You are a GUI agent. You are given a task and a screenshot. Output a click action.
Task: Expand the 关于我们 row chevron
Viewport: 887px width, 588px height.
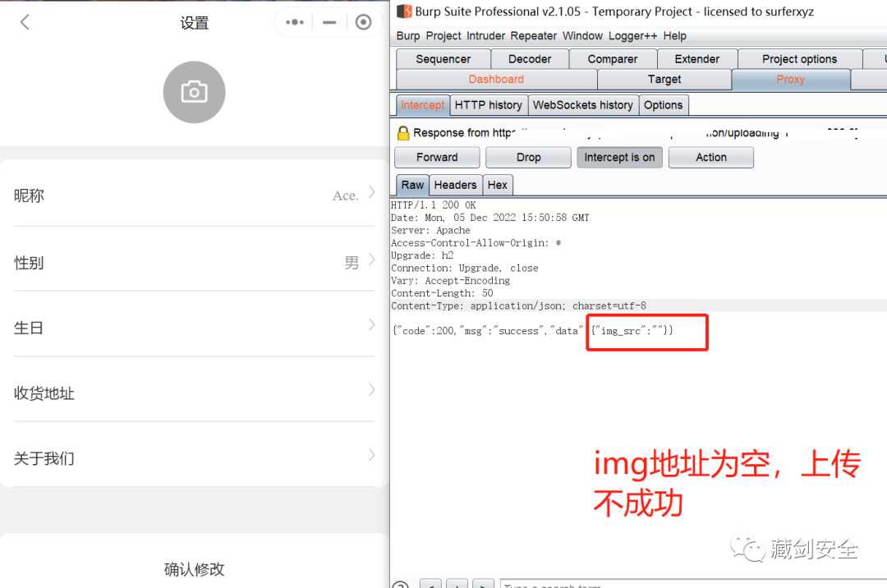coord(372,455)
